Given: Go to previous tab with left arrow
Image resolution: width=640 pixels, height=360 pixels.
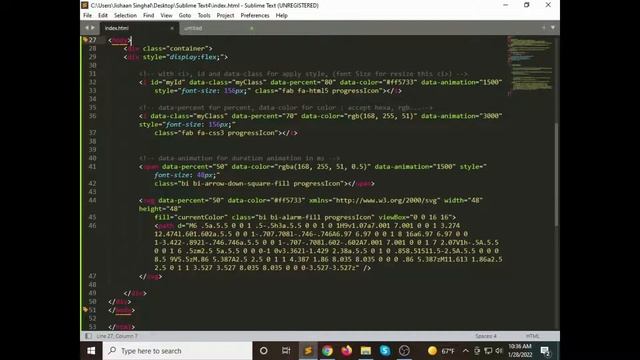Looking at the screenshot, I should coord(87,28).
